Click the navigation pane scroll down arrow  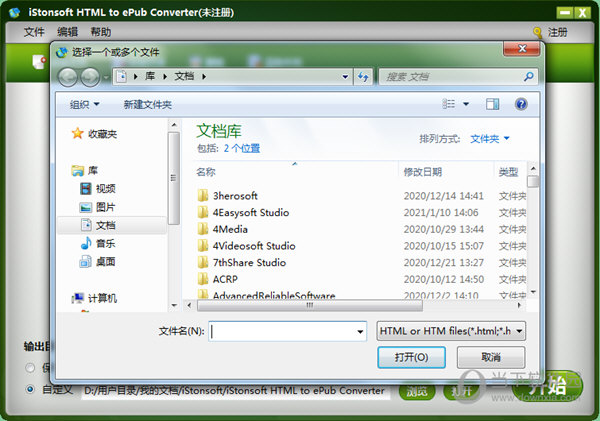[174, 305]
